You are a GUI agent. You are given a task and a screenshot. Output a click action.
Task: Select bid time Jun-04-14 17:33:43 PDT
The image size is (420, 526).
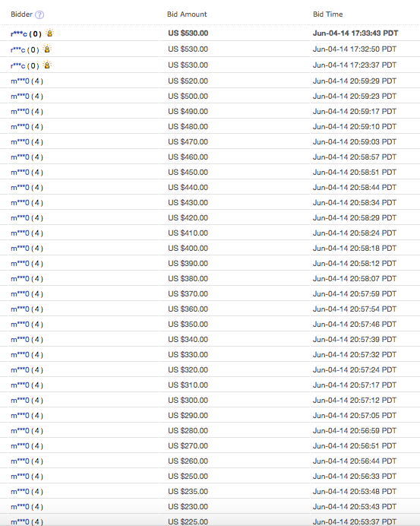coord(355,33)
